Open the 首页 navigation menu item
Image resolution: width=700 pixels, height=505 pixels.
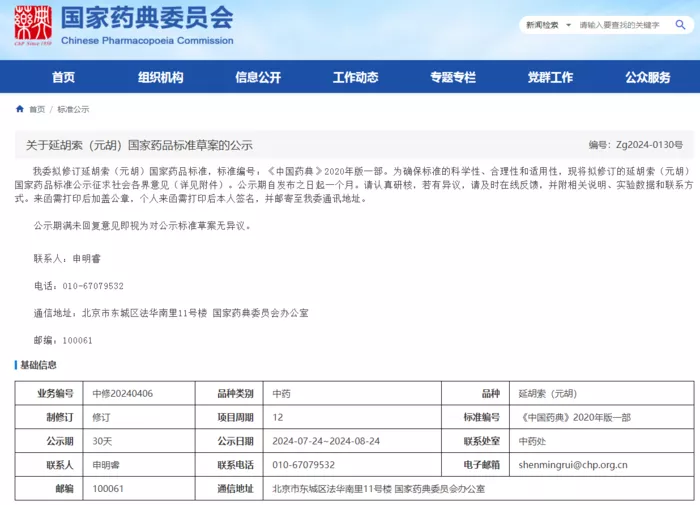coord(63,77)
